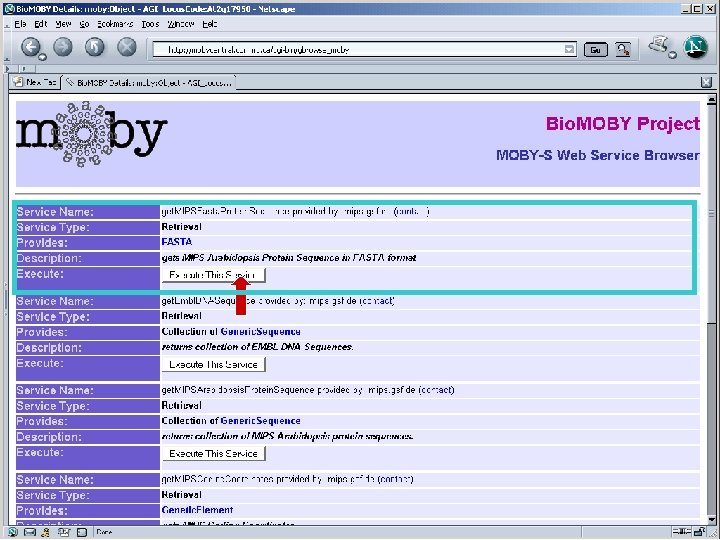The width and height of the screenshot is (720, 540).
Task: Click the moby logo image
Action: (92, 134)
